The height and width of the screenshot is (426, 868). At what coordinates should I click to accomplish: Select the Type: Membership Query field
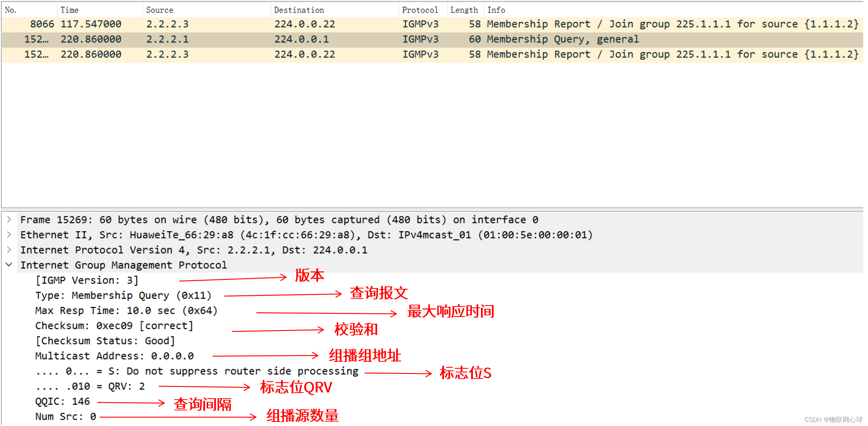122,295
